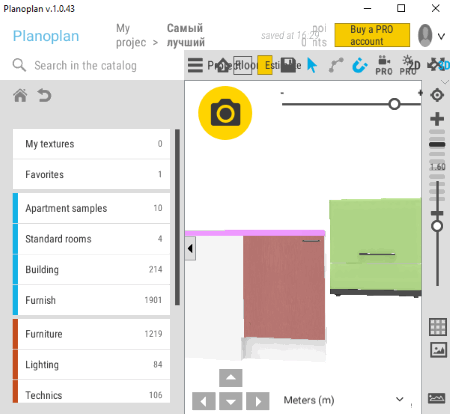Image resolution: width=450 pixels, height=414 pixels.
Task: Click the save floppy disk icon
Action: coord(288,65)
